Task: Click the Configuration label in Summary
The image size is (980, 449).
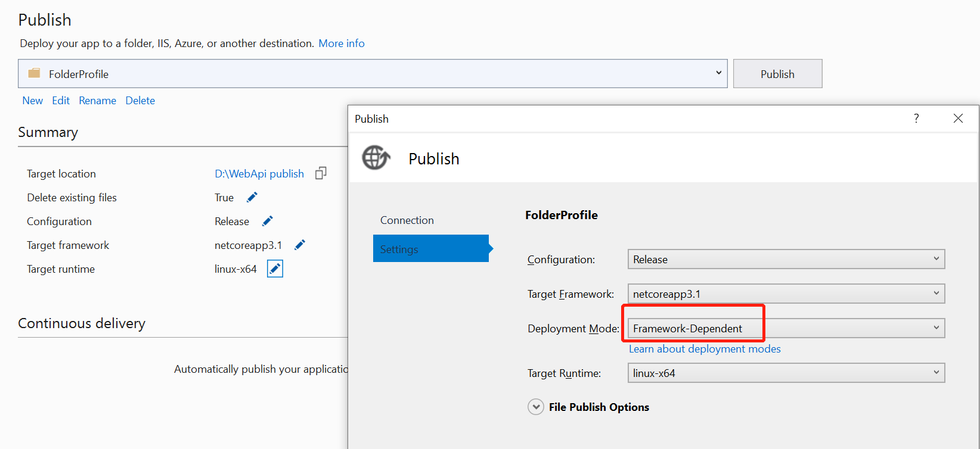Action: click(59, 221)
